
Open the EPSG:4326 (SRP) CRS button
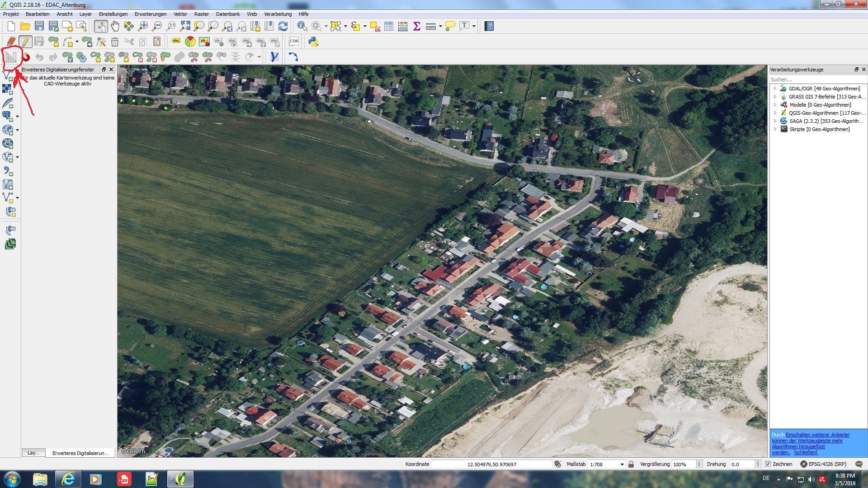click(x=823, y=464)
